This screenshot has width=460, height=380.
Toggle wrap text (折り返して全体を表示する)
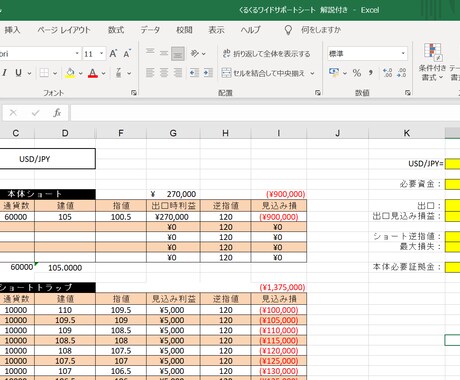[x=266, y=54]
